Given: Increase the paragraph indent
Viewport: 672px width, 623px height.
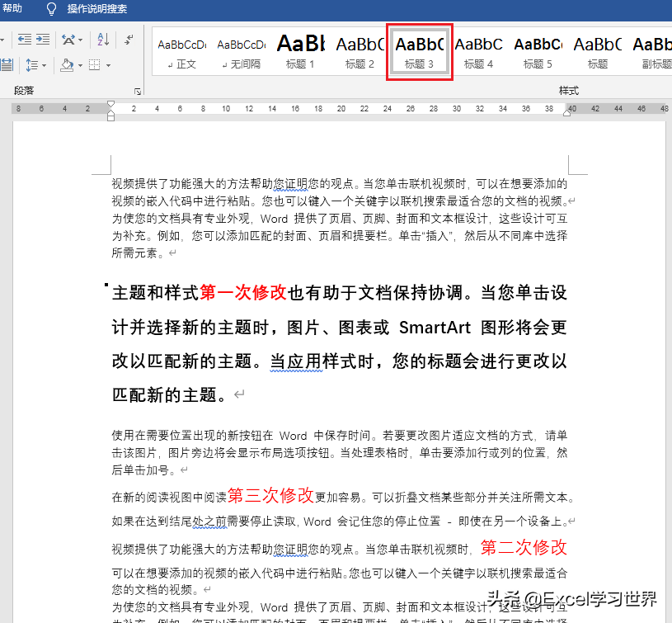Looking at the screenshot, I should 43,40.
